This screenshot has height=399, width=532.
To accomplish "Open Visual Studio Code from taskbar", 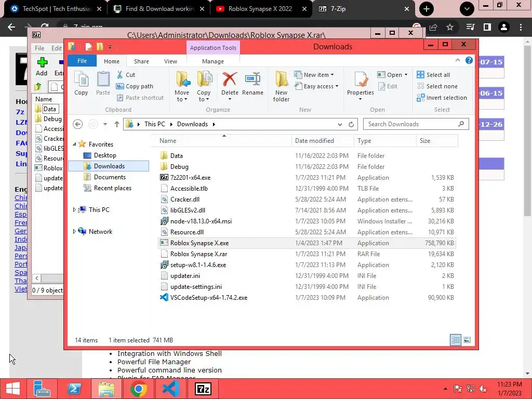I will tap(171, 389).
